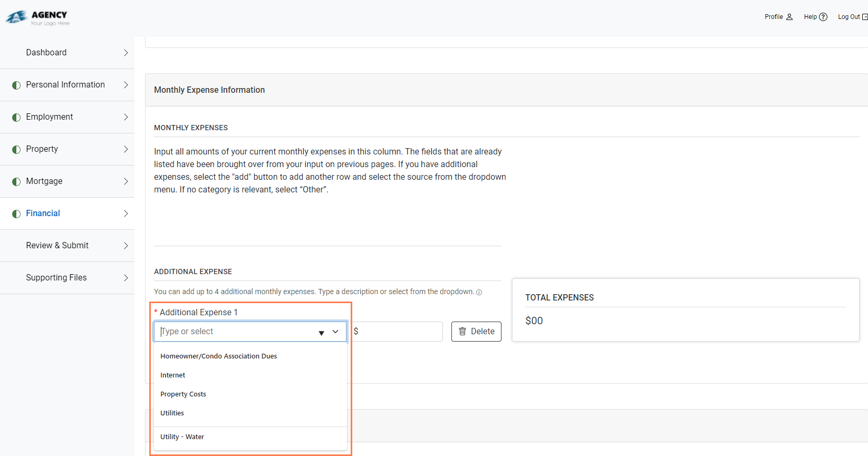
Task: Click the Personal Information progress icon
Action: click(x=16, y=85)
